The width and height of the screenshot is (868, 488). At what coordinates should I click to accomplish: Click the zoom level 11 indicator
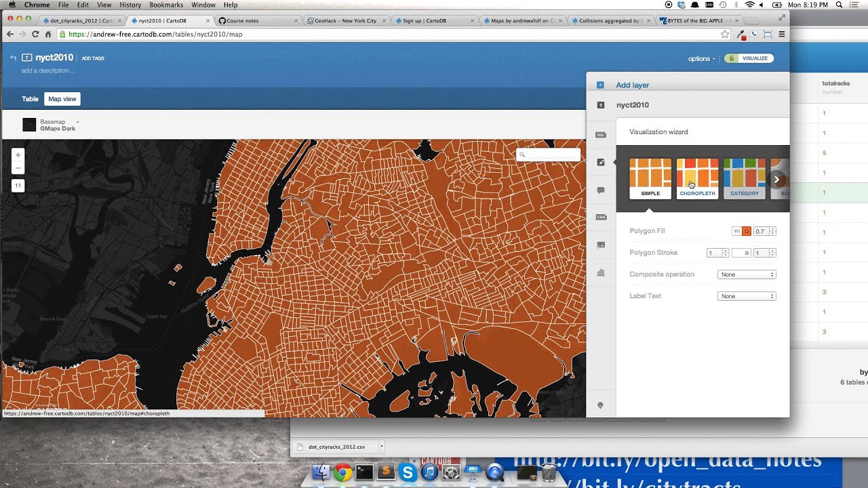[18, 186]
